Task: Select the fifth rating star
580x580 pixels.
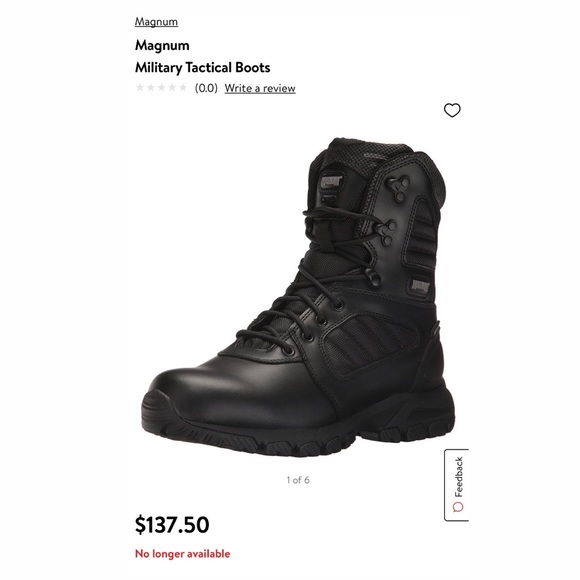Action: click(x=183, y=88)
